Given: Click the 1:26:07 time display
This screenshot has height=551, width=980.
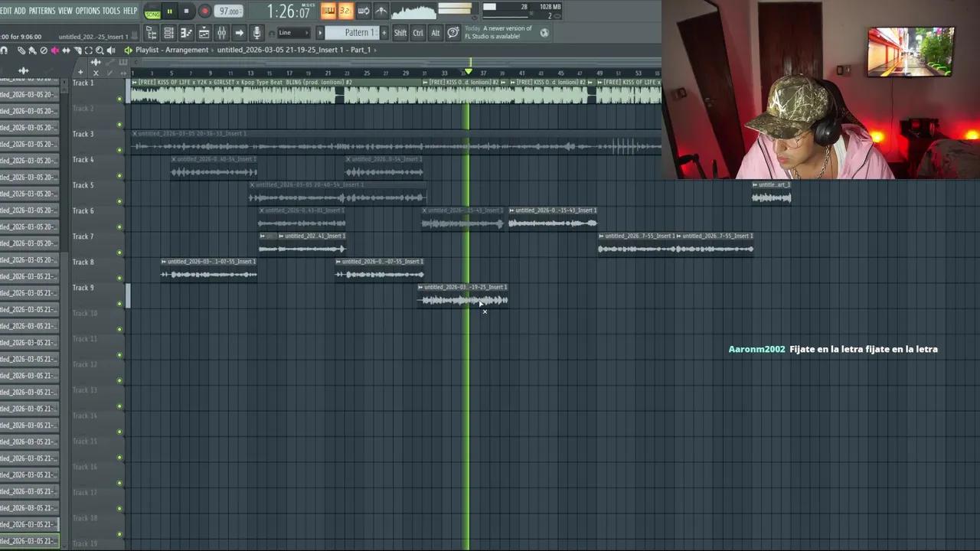Looking at the screenshot, I should pos(289,11).
